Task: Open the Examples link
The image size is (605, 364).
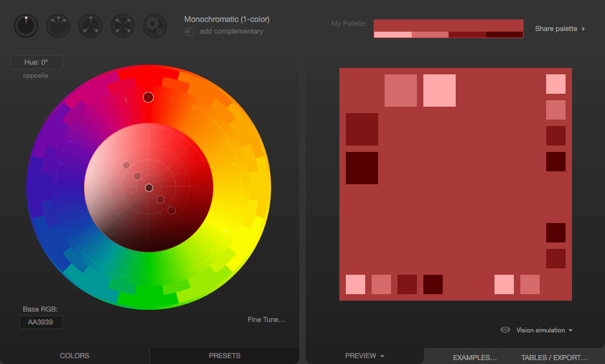Action: (474, 358)
